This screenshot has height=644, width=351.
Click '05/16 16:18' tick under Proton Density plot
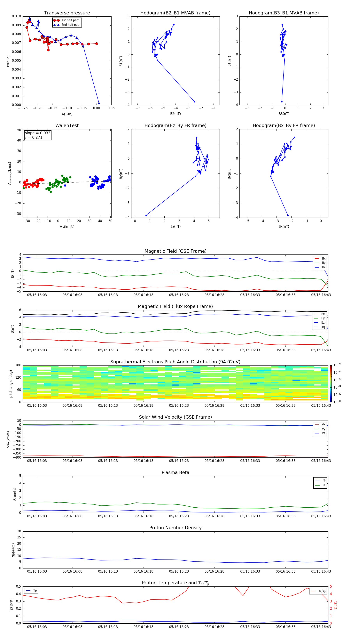click(143, 571)
